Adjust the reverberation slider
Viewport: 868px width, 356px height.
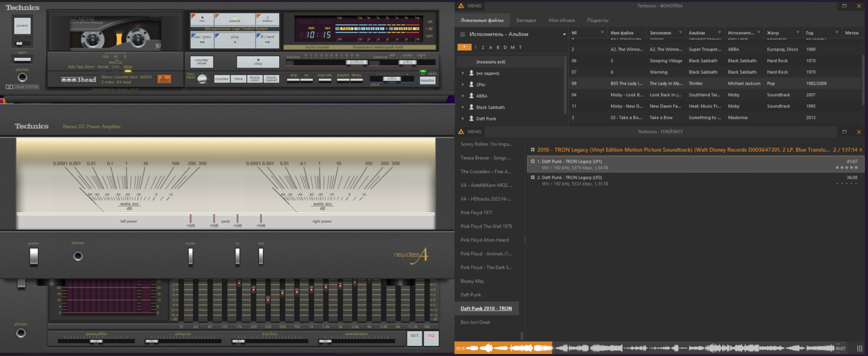click(x=325, y=340)
